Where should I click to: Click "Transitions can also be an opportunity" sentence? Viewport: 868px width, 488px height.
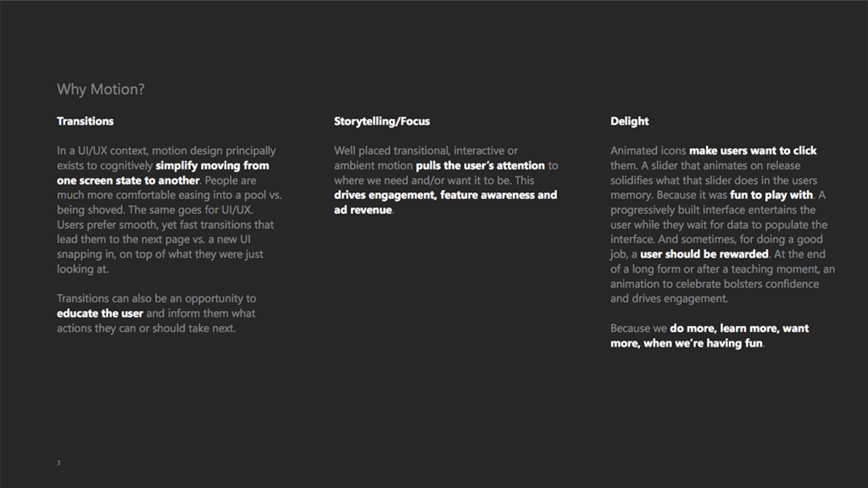tap(156, 298)
